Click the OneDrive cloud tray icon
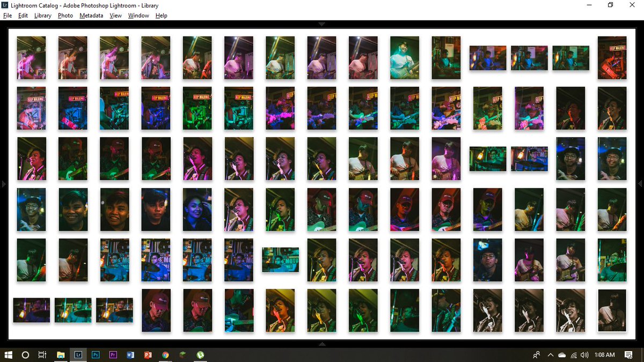644x362 pixels. coord(562,354)
